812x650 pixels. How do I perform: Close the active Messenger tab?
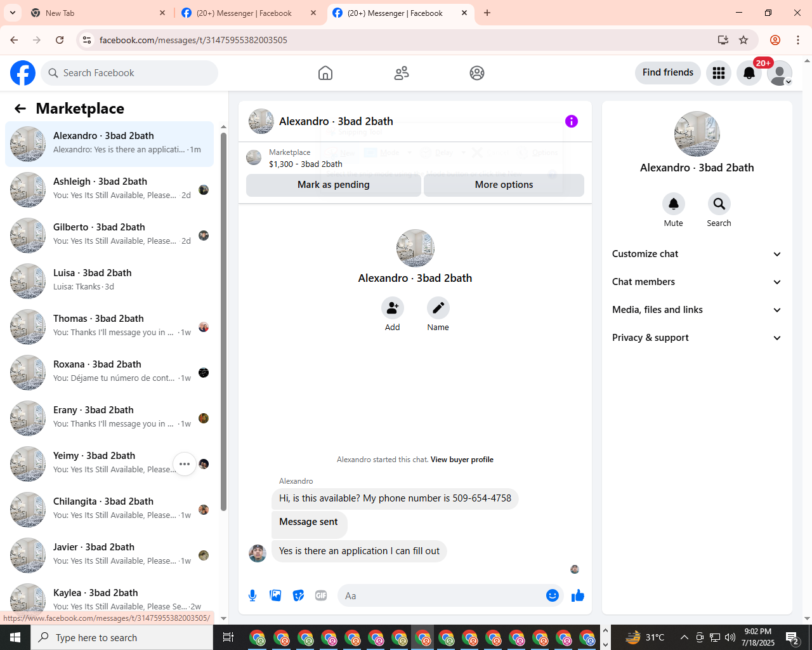[x=464, y=13]
